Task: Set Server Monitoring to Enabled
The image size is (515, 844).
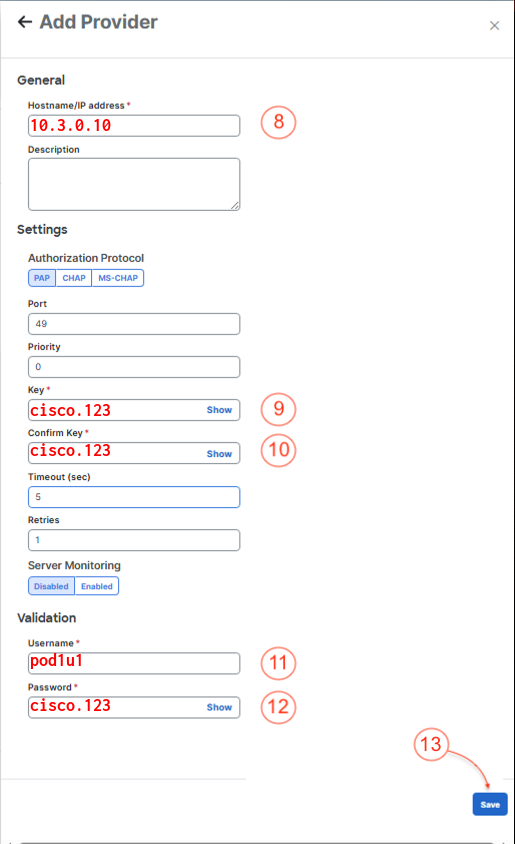Action: [97, 586]
